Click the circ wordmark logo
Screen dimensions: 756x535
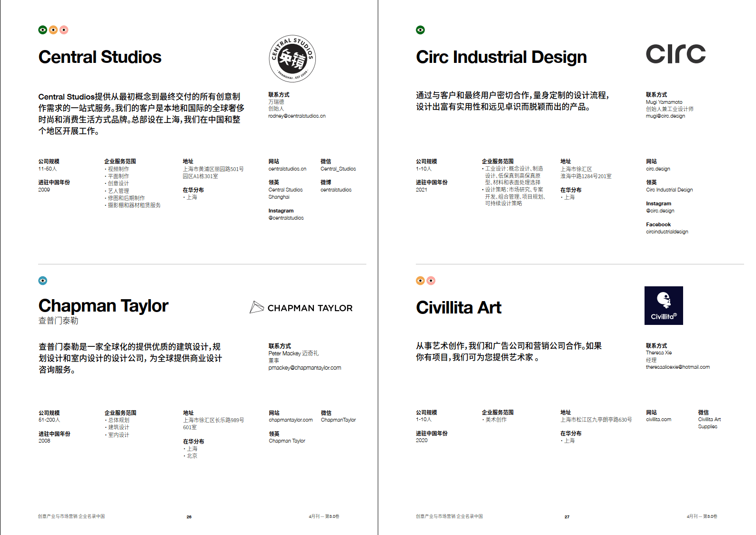click(675, 54)
